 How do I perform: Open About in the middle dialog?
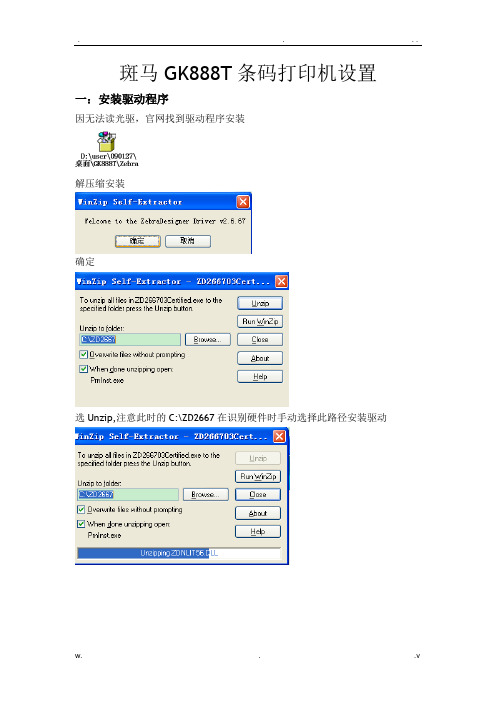tap(260, 358)
